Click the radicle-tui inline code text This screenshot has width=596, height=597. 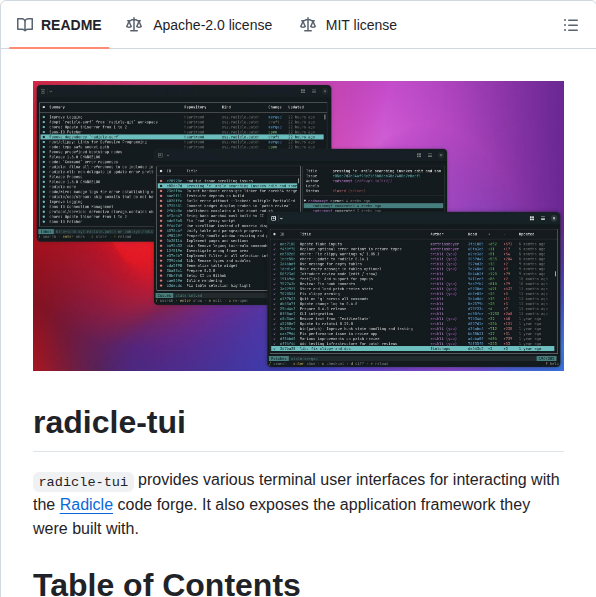click(x=83, y=482)
